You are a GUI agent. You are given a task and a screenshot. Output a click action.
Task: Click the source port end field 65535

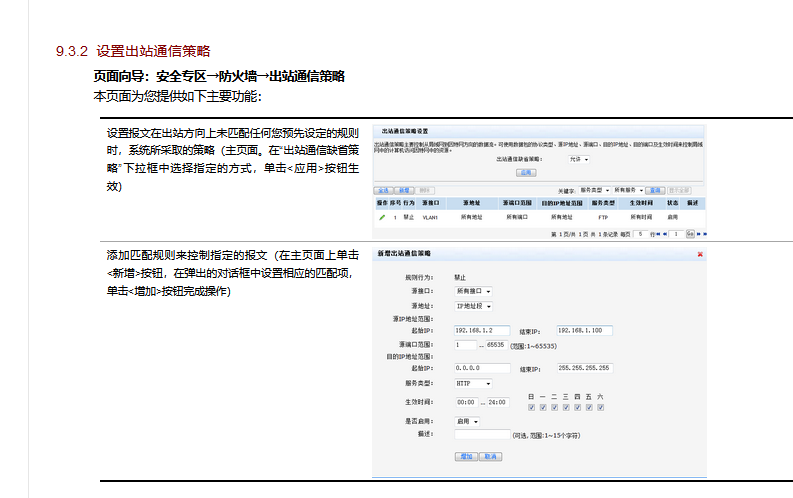pos(496,345)
